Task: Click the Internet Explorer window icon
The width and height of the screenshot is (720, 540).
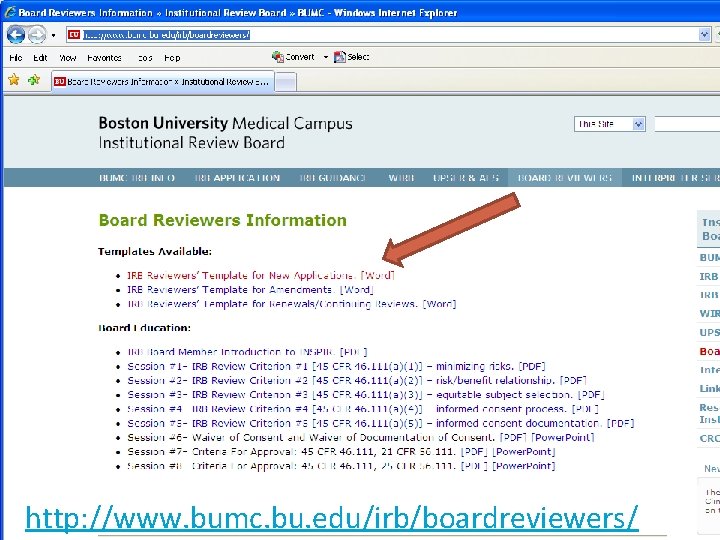Action: [x=9, y=12]
